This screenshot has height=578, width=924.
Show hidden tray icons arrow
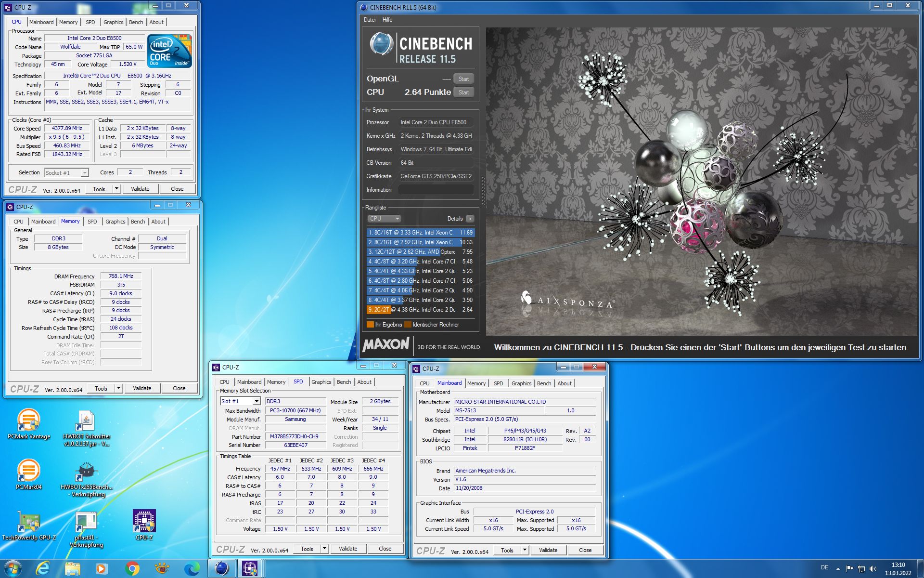coord(838,569)
